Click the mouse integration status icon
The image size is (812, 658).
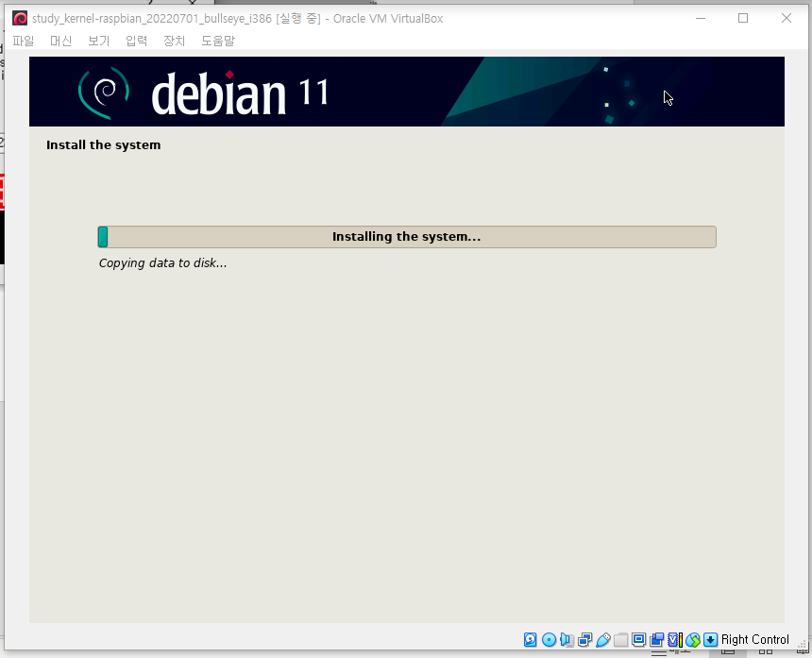(692, 640)
